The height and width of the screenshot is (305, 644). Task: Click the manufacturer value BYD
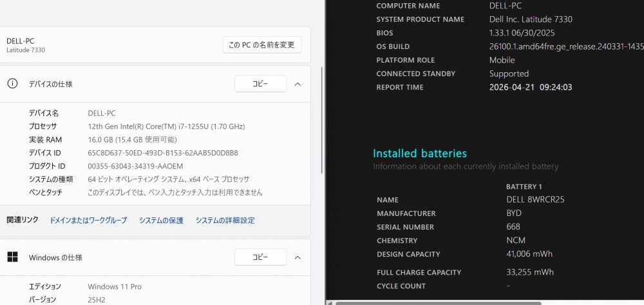coord(514,213)
